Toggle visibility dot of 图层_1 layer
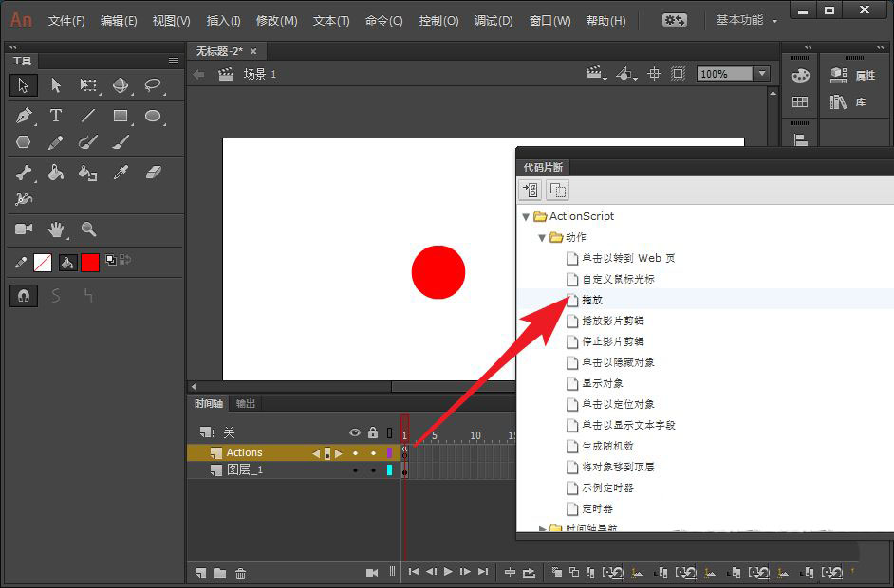 [x=355, y=470]
